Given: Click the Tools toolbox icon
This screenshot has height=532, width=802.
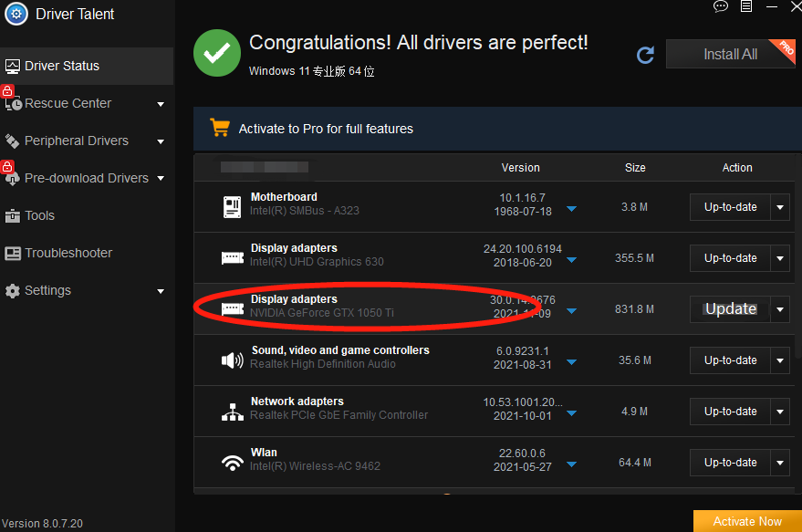Looking at the screenshot, I should pos(12,216).
